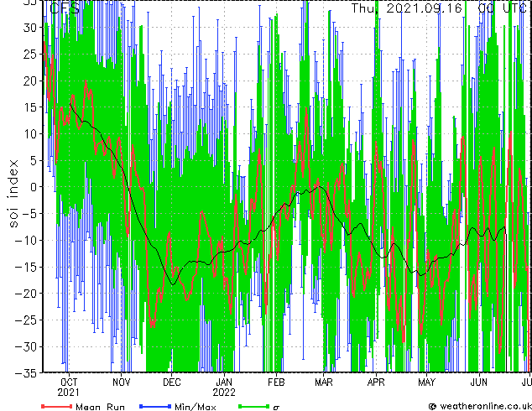This screenshot has height=411, width=532.
Task: Click the 'Min/Max' legend label
Action: [196, 407]
